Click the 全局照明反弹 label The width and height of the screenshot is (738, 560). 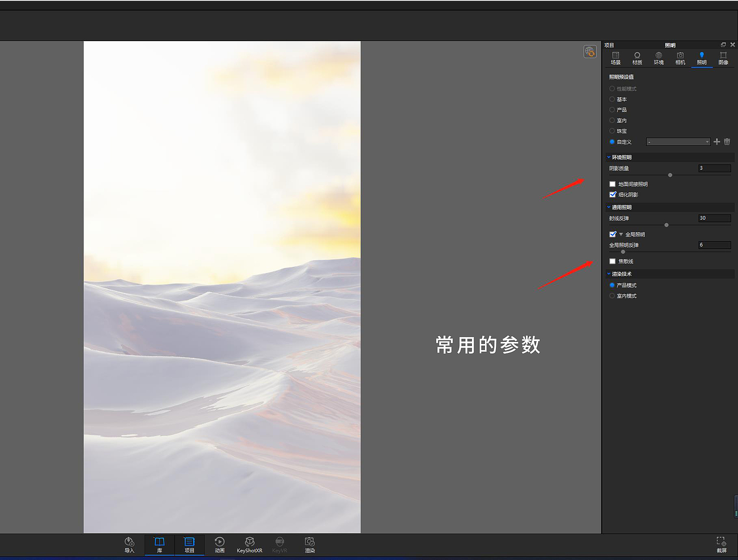tap(624, 245)
